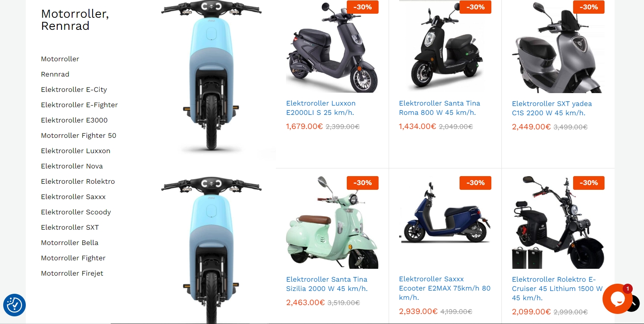The height and width of the screenshot is (324, 644).
Task: Open Elektroroller Saxxx Ecooter E2MAX product title
Action: point(445,288)
